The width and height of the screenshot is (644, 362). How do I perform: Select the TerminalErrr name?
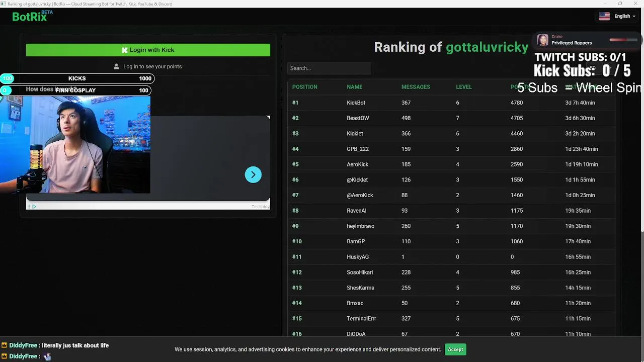pos(362,319)
